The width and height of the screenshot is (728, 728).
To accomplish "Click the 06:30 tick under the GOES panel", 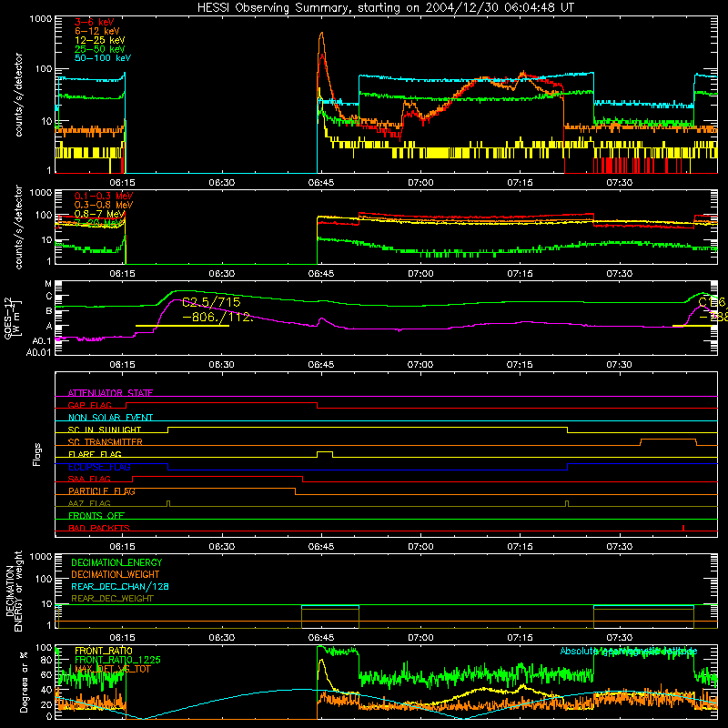I will [221, 365].
